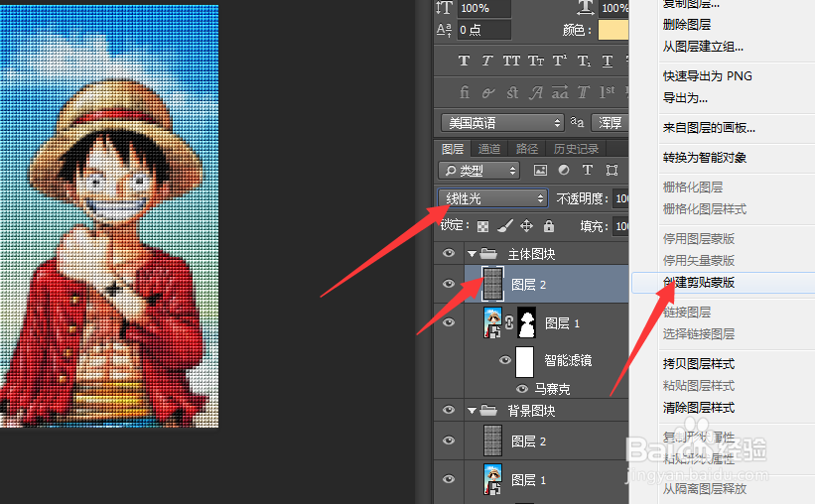Image resolution: width=815 pixels, height=504 pixels.
Task: Filter layers by pixel layers icon
Action: [541, 170]
